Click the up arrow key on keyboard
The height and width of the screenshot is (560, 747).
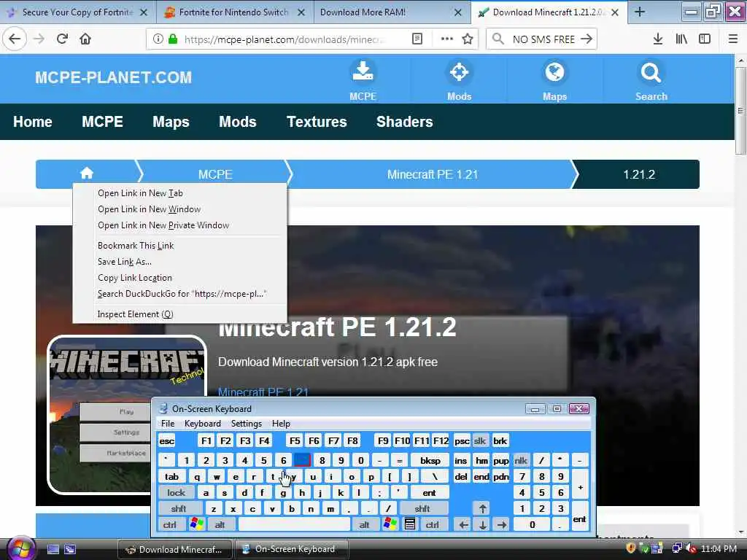point(483,508)
